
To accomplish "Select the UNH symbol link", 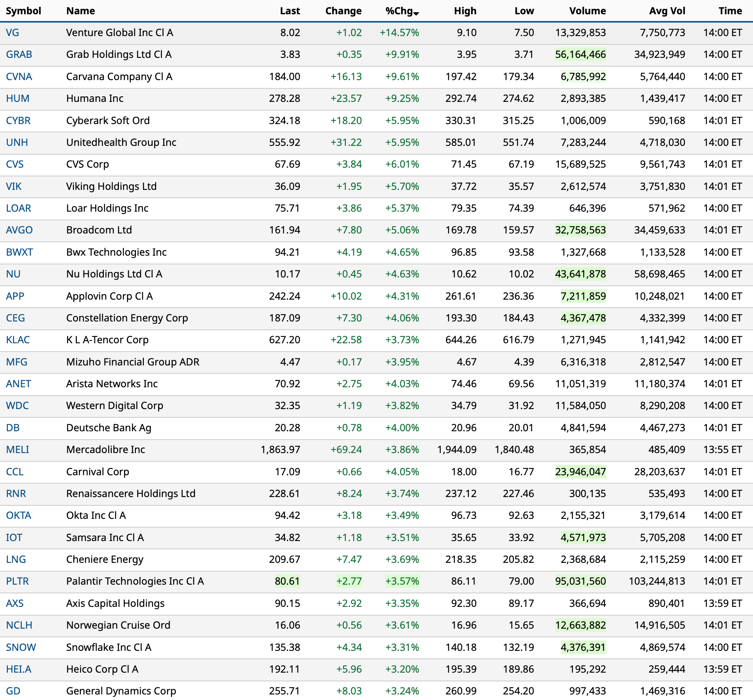I will (x=17, y=142).
